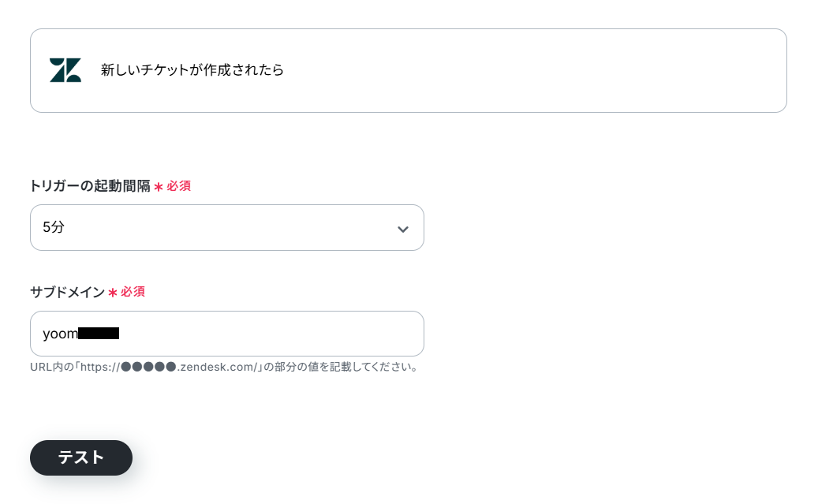The width and height of the screenshot is (818, 504).
Task: Click the Zendesk logo icon
Action: [x=65, y=70]
